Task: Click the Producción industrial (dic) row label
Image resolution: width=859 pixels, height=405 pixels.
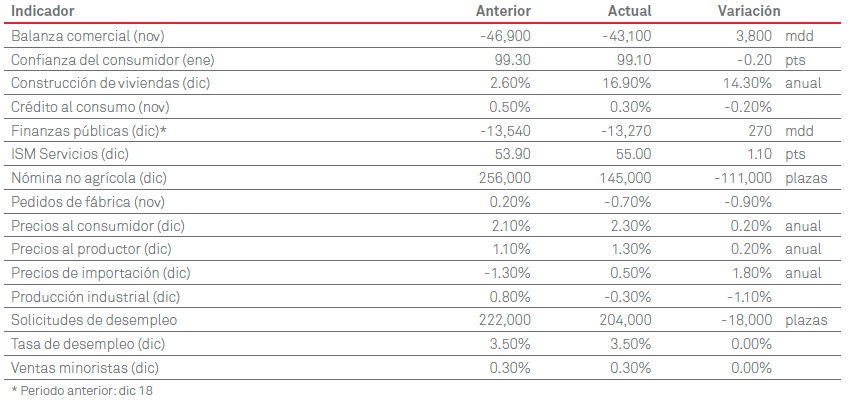Action: pos(97,297)
